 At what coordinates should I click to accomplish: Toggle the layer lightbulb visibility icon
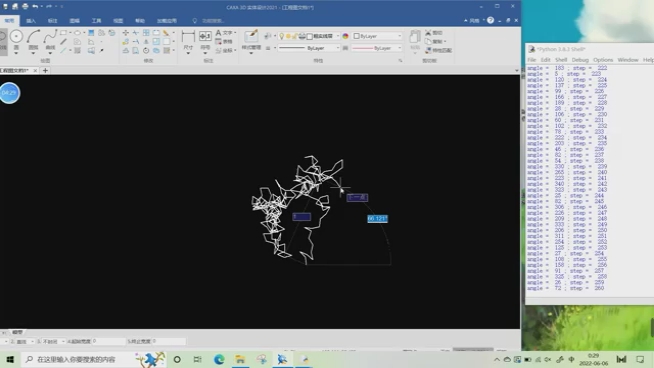[x=282, y=36]
